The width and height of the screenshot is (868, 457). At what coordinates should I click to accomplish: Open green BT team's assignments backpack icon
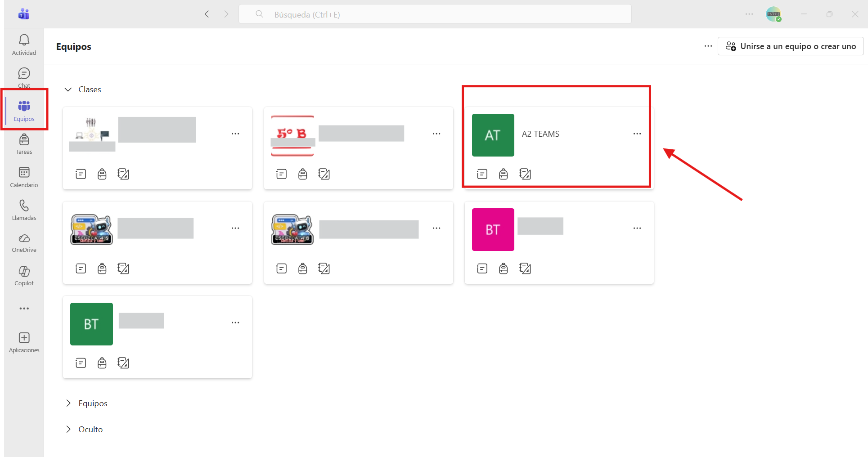tap(102, 363)
